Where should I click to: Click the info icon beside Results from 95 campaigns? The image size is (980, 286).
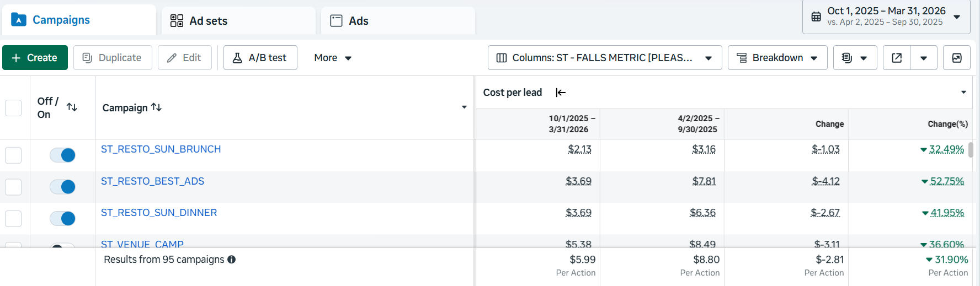point(232,260)
